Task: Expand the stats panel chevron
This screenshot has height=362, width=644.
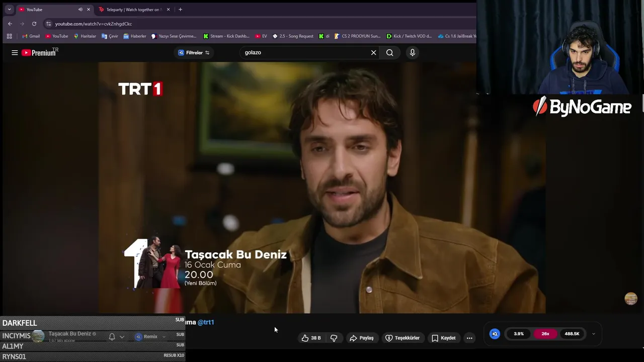Action: click(593, 334)
